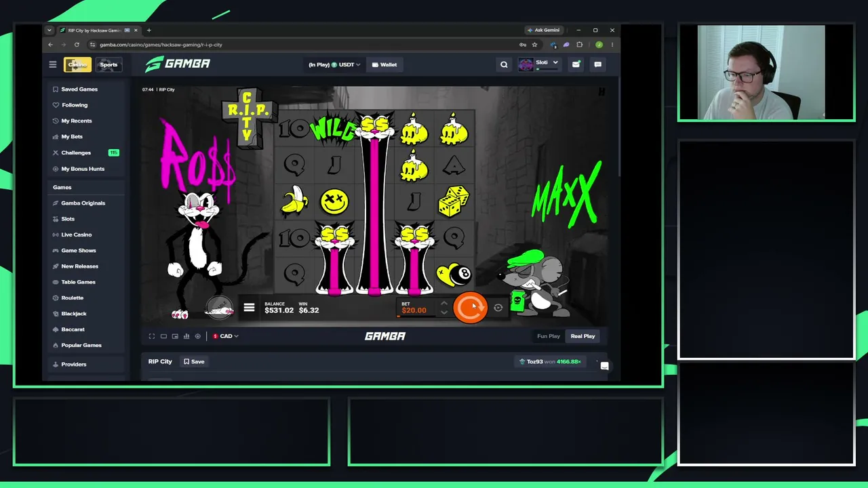Save the RIP City game

click(x=194, y=362)
